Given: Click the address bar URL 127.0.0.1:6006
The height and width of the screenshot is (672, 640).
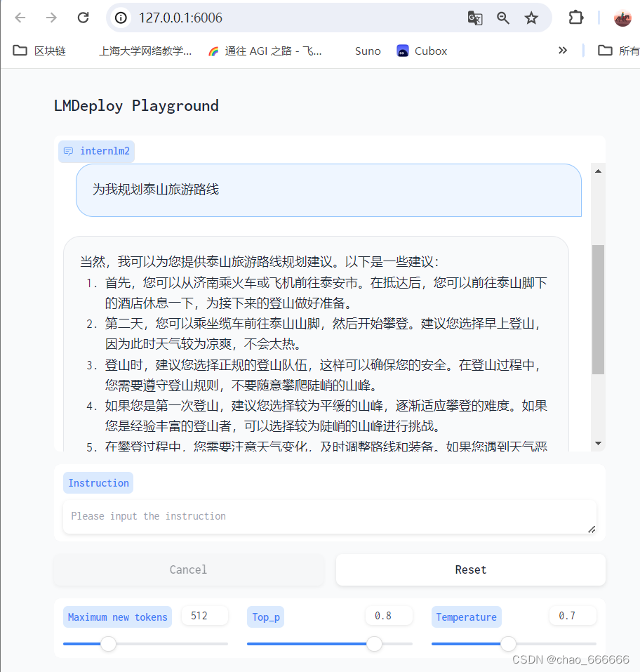Looking at the screenshot, I should [x=180, y=18].
